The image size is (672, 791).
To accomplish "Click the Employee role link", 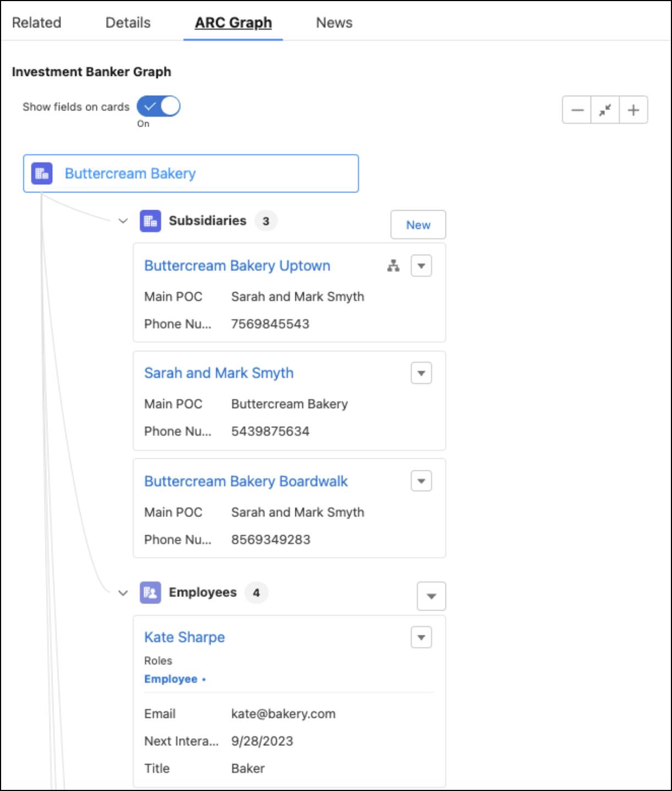I will coord(170,679).
